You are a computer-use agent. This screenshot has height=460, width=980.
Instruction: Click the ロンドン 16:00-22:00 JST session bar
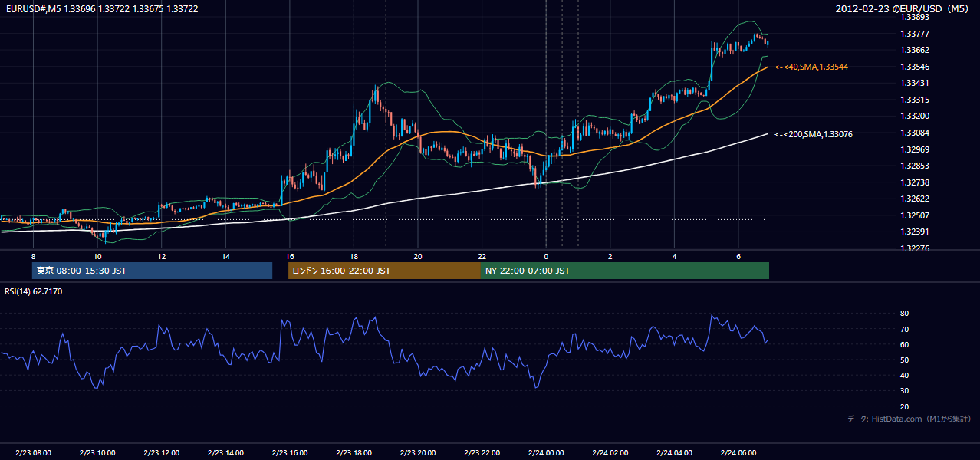pos(384,271)
